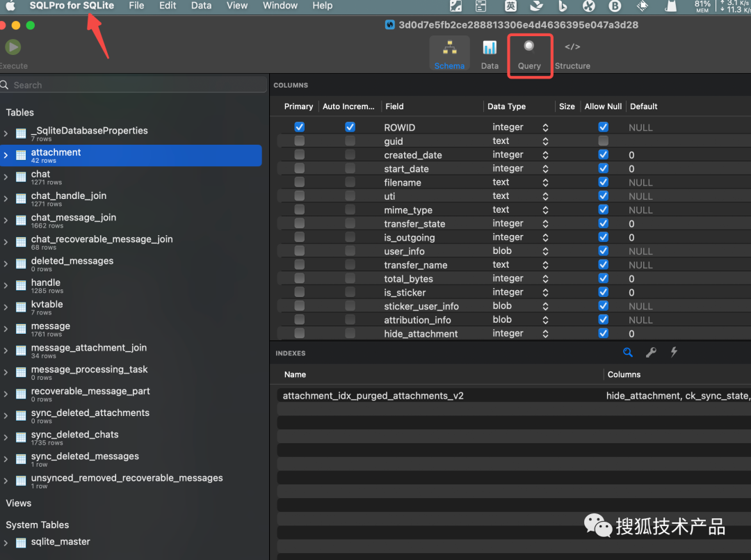The height and width of the screenshot is (560, 751).
Task: Click the indexes wrench icon
Action: click(x=651, y=353)
